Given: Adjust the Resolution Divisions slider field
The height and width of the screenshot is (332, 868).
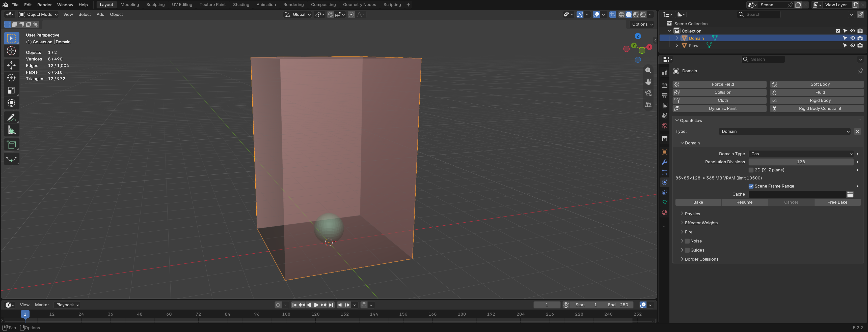Looking at the screenshot, I should point(801,162).
